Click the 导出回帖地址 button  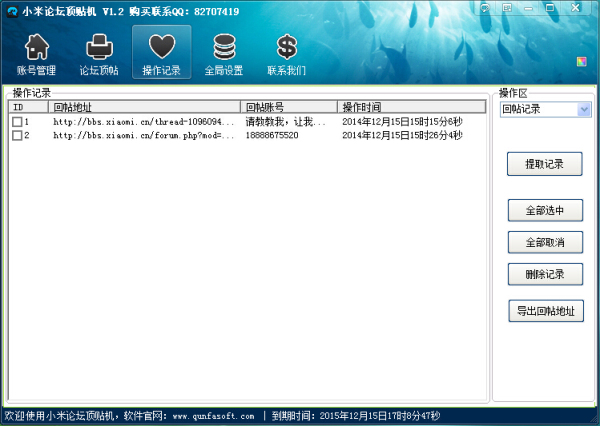point(545,311)
